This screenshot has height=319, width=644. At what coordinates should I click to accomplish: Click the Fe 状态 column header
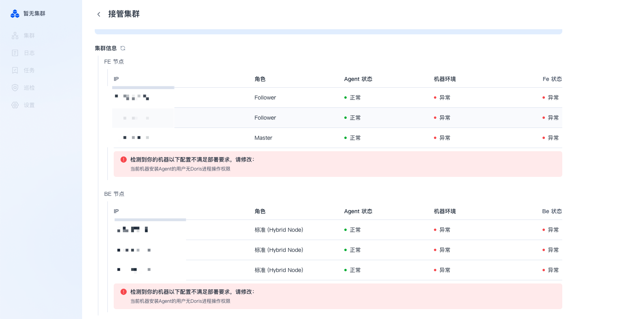coord(552,79)
